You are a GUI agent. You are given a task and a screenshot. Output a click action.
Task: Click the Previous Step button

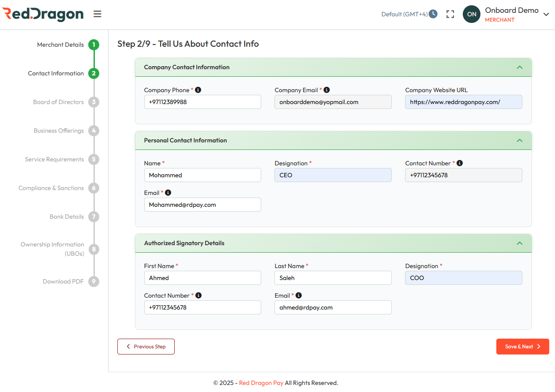coord(146,347)
